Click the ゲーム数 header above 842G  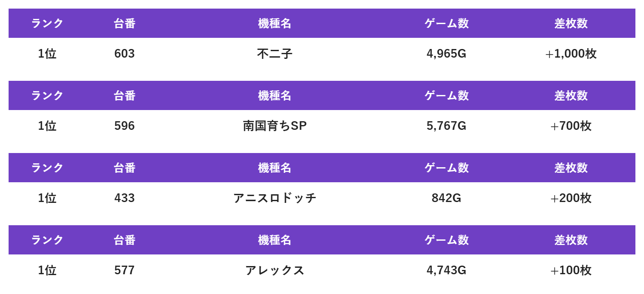tap(447, 168)
